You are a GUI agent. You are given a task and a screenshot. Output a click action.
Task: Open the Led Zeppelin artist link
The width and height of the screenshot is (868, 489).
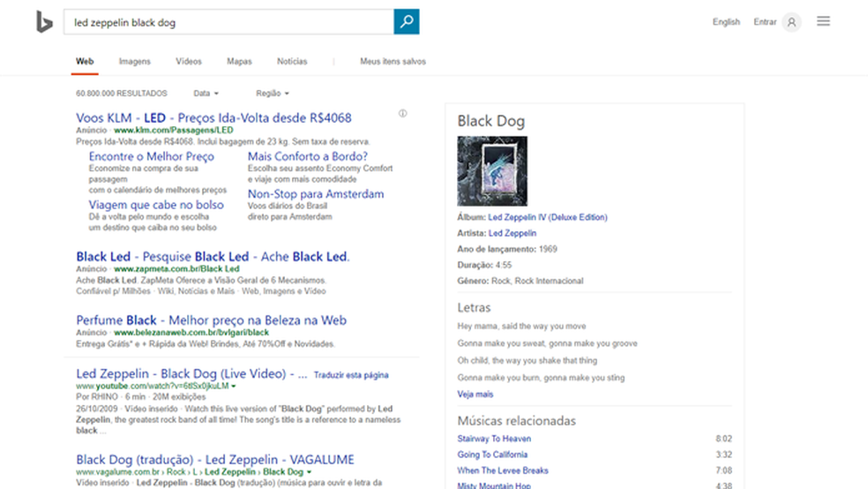(512, 233)
